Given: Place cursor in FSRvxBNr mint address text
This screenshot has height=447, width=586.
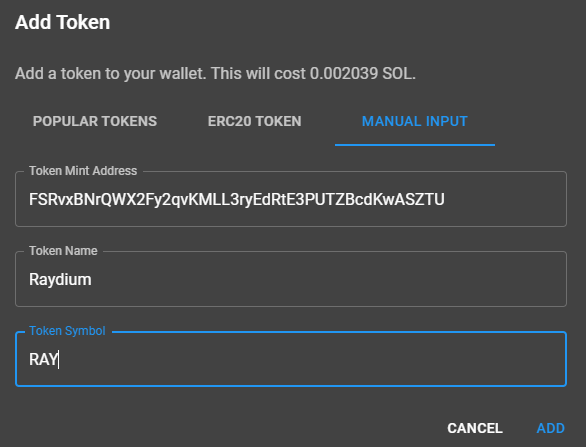Looking at the screenshot, I should point(237,199).
